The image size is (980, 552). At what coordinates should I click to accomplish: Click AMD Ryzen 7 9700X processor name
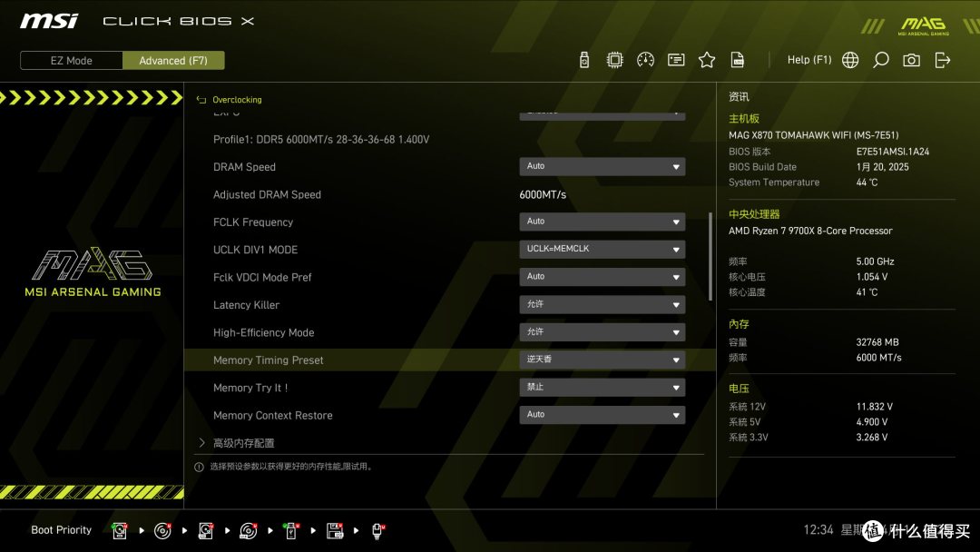point(810,231)
